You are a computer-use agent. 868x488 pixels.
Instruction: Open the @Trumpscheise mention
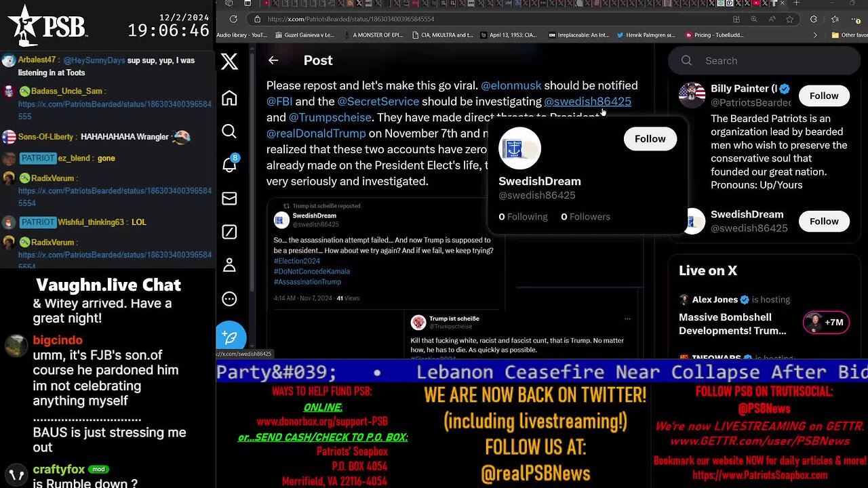[x=330, y=117]
